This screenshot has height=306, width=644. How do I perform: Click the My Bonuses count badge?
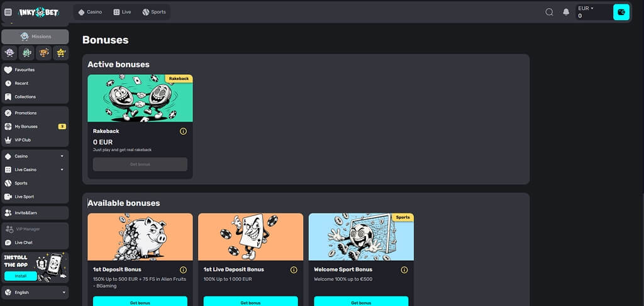point(62,127)
